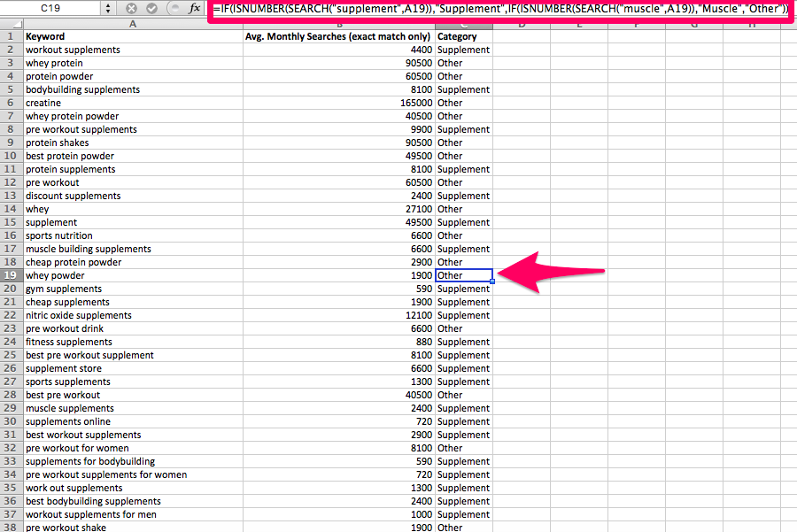
Task: Select column A header
Action: pyautogui.click(x=133, y=24)
